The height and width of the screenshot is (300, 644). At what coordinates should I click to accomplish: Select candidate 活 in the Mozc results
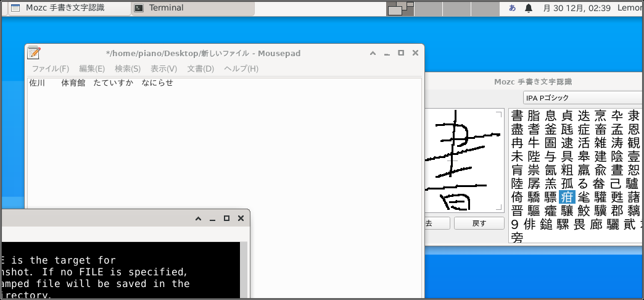point(584,143)
